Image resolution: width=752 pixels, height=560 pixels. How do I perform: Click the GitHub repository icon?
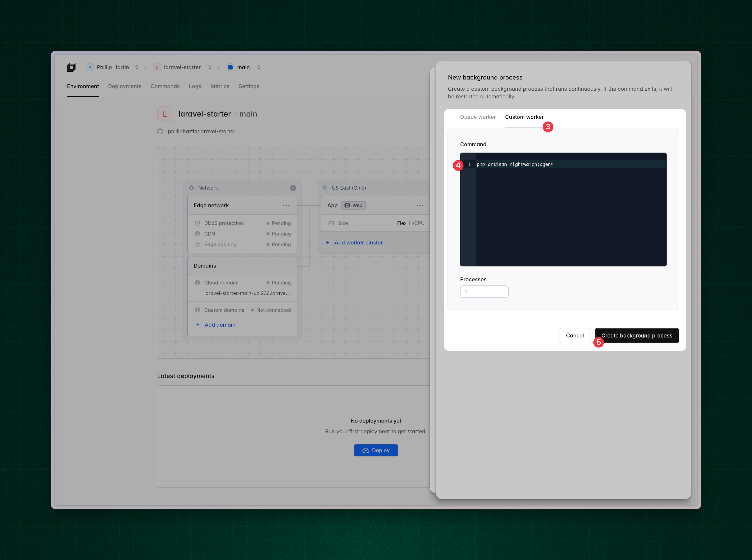[x=160, y=132]
